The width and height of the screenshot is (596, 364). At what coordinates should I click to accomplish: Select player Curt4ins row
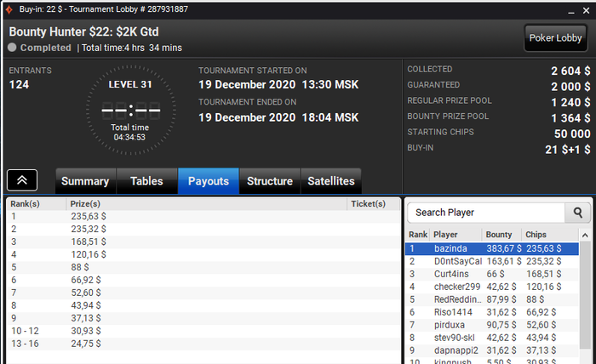[492, 274]
